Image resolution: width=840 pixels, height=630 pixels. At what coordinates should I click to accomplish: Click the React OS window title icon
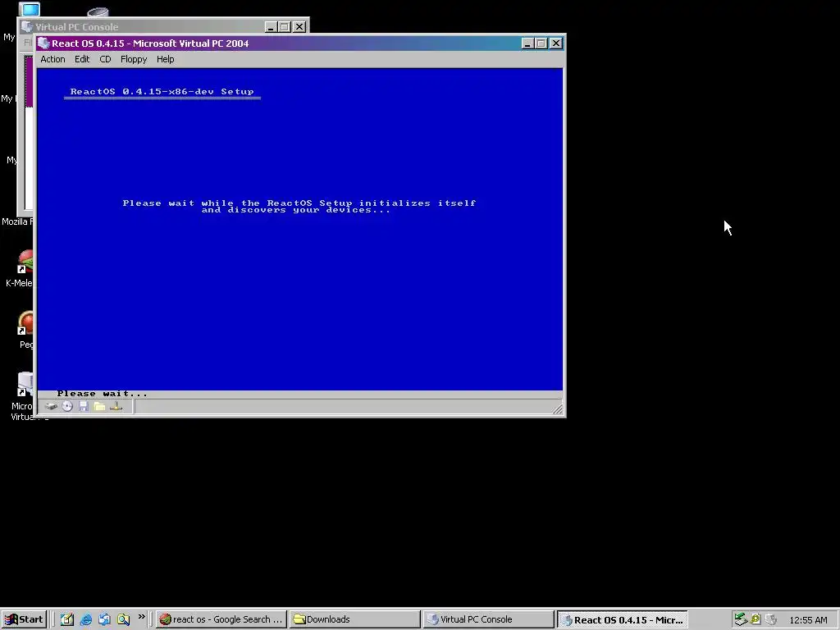[x=44, y=43]
